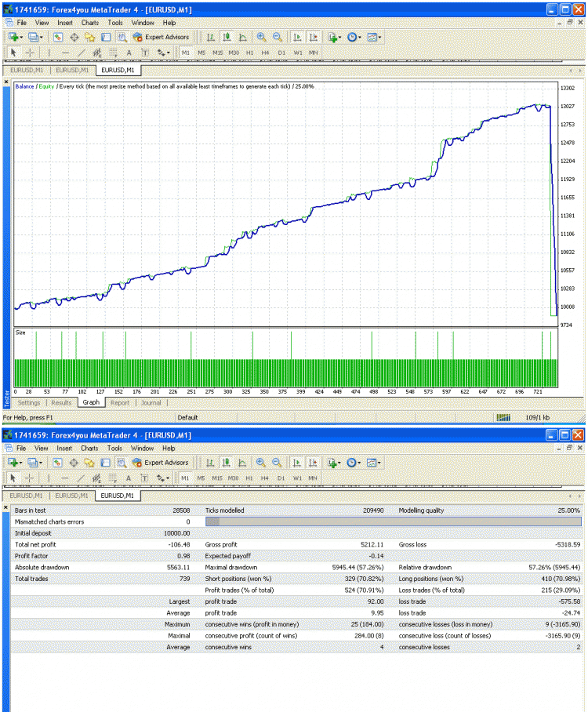588x712 pixels.
Task: Show Navigator star-folder icon in upper window
Action: [90, 37]
